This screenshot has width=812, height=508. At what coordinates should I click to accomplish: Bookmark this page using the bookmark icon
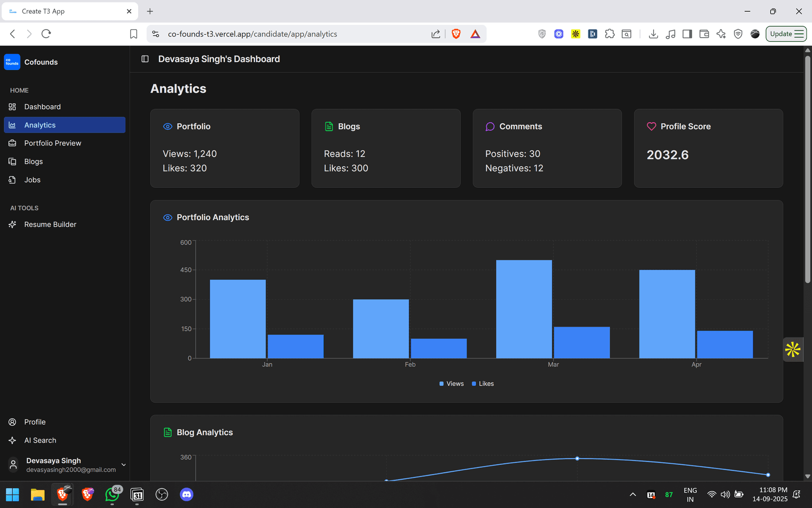click(133, 34)
